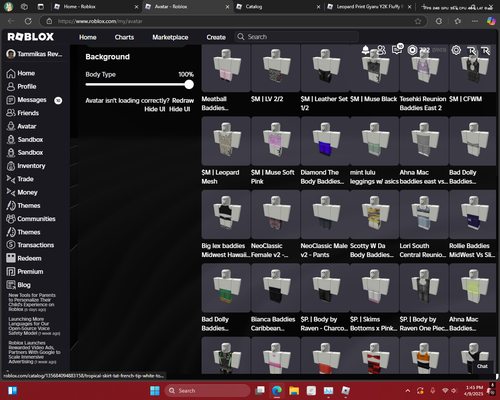The width and height of the screenshot is (500, 400).
Task: Adjust the Body Type slider handle
Action: (189, 85)
